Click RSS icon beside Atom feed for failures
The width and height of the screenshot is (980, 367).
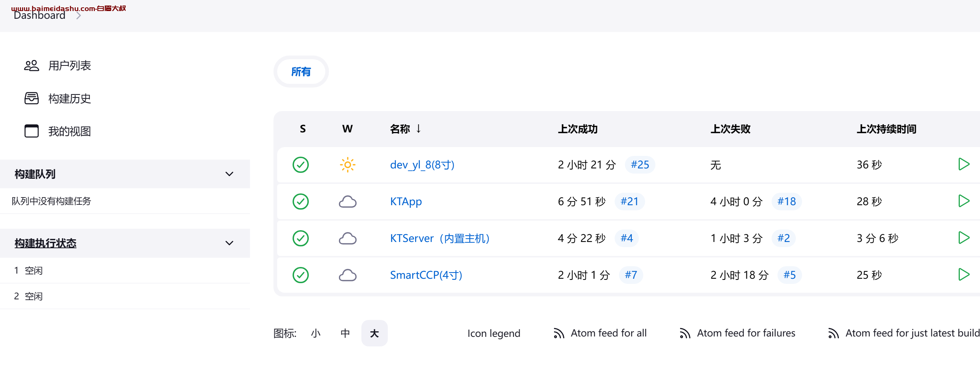[685, 334]
